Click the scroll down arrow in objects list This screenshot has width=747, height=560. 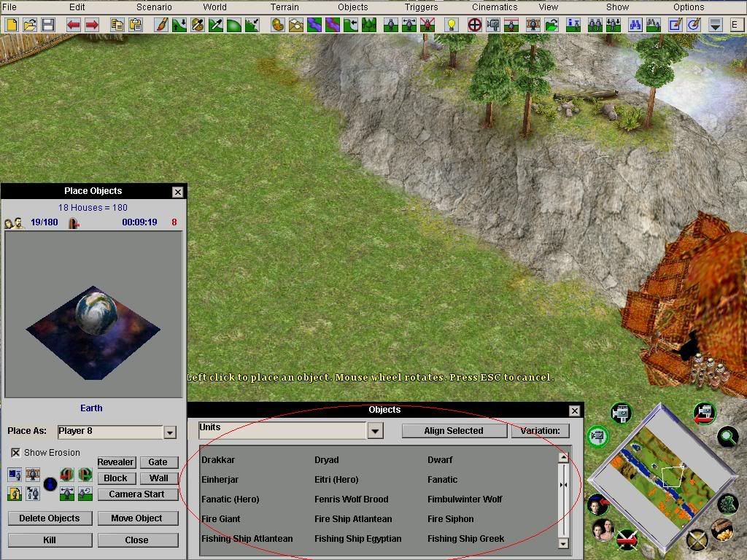coord(563,542)
